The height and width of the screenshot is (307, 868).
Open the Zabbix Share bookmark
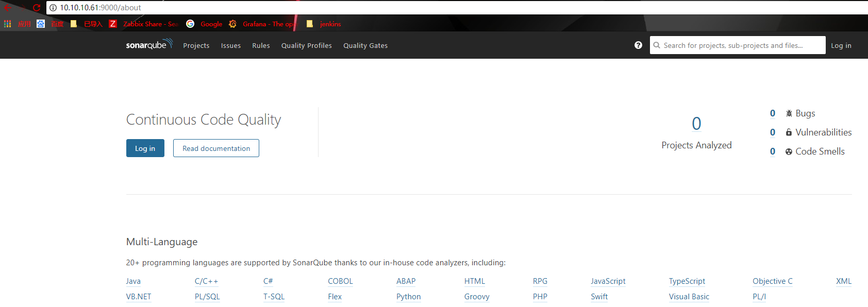(144, 24)
